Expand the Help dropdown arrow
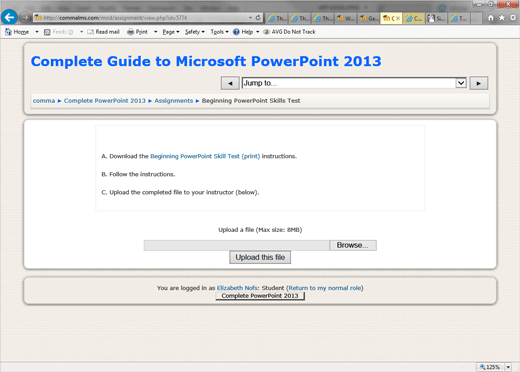Screen dimensions: 520x372 click(257, 32)
